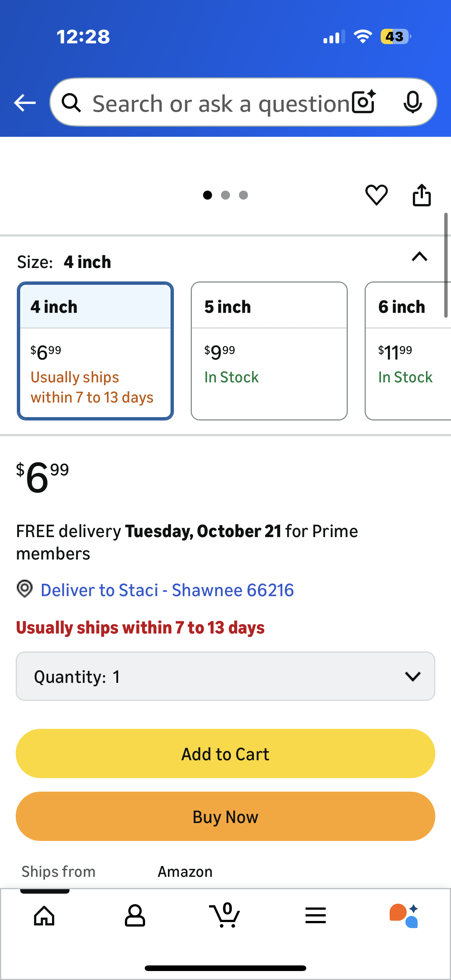Screen dimensions: 451x980
Task: Select the 5 inch size option
Action: point(269,351)
